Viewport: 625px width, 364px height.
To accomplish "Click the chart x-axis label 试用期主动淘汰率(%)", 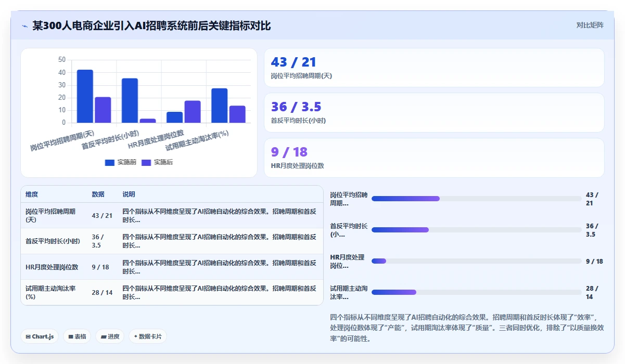I will [197, 140].
